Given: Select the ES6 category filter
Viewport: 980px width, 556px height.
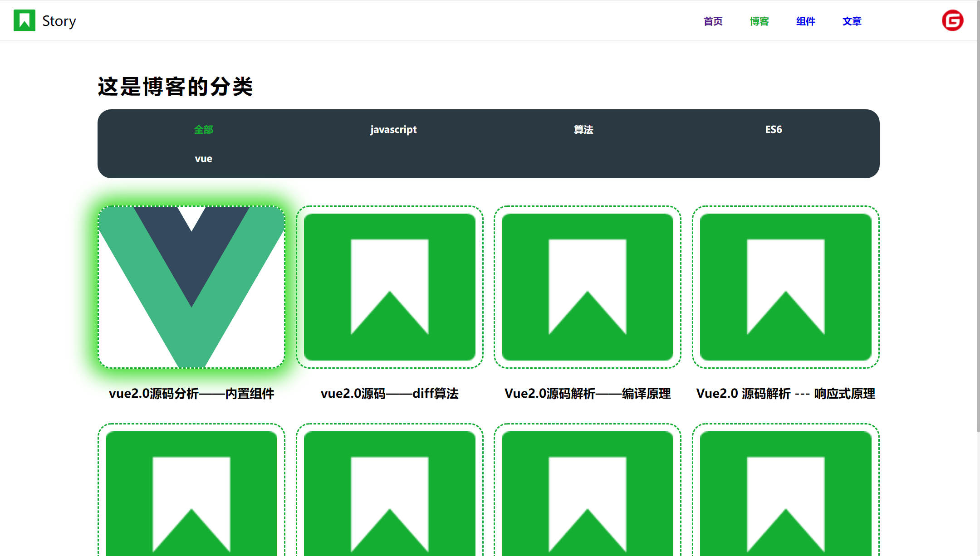Looking at the screenshot, I should click(x=773, y=129).
